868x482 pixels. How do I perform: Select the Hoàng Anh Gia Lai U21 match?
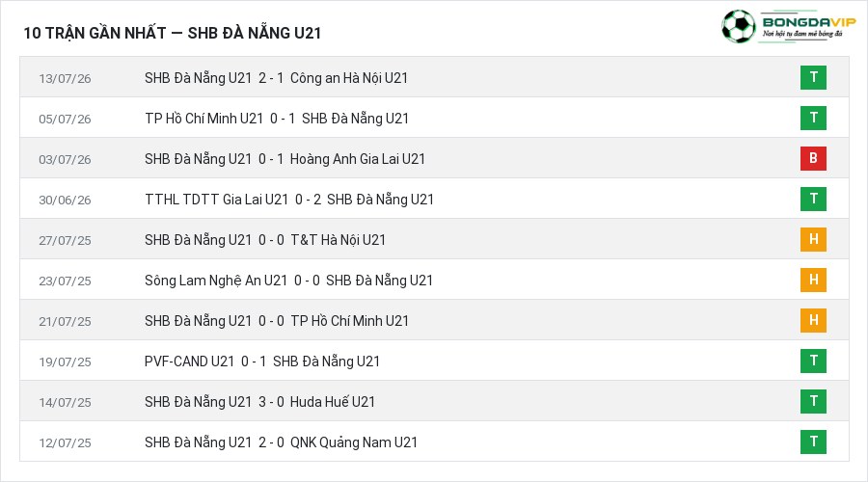coord(435,158)
